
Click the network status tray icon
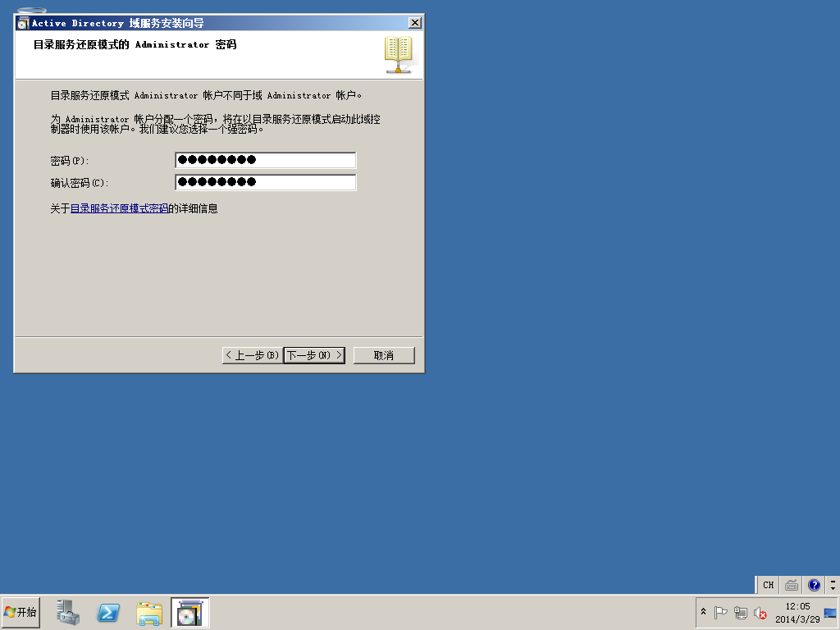741,612
